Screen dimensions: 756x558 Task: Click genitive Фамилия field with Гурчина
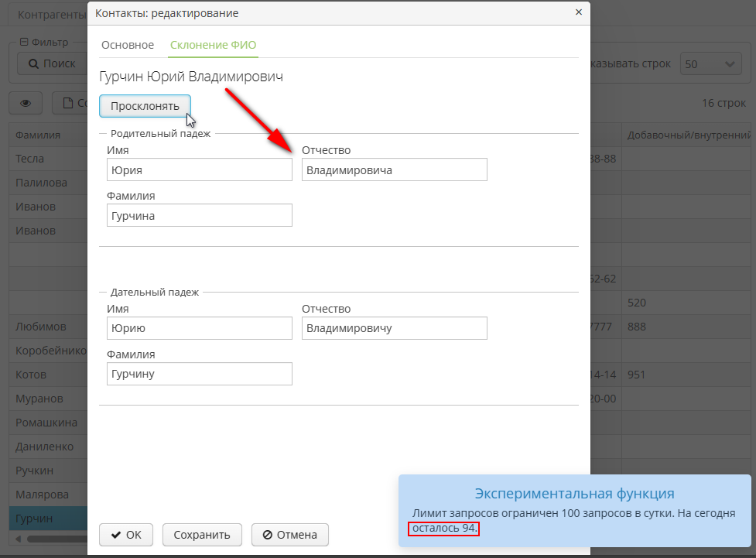pos(200,216)
